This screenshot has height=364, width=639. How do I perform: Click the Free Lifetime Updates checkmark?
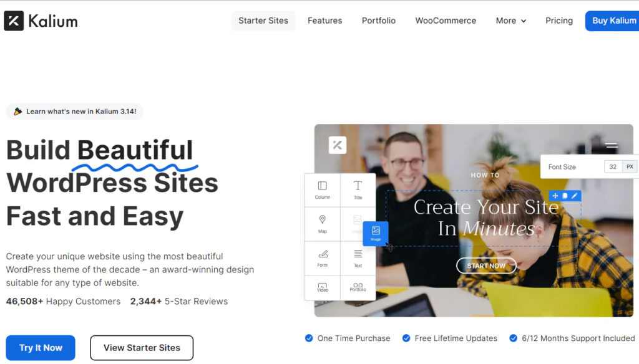tap(406, 338)
